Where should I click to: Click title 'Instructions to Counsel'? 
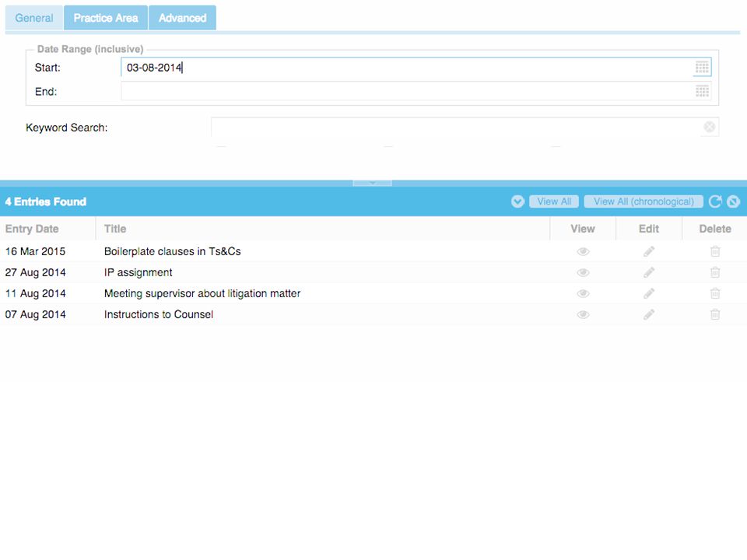tap(158, 314)
